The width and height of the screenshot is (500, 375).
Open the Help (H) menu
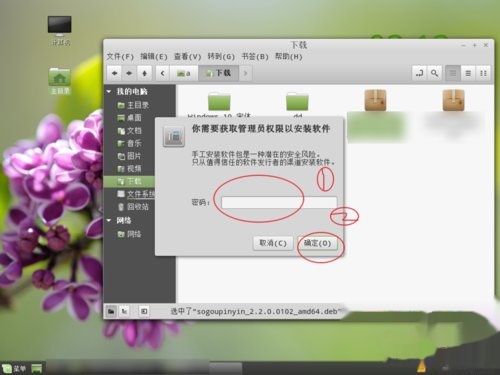point(289,56)
